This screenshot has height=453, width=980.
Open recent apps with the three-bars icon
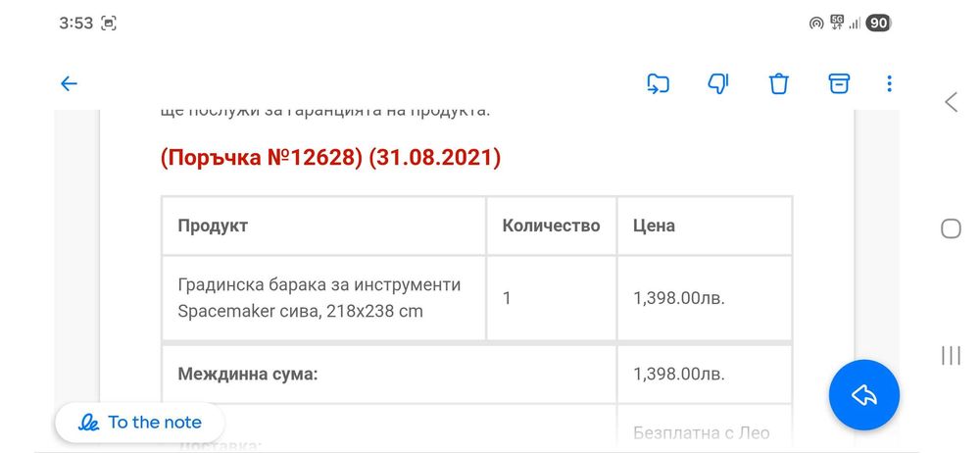point(951,355)
